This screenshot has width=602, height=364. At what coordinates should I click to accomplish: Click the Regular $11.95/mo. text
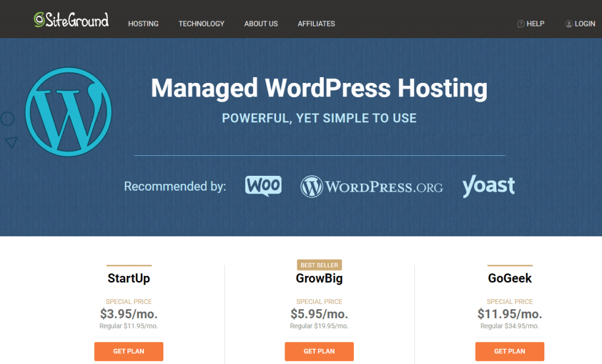pyautogui.click(x=129, y=326)
